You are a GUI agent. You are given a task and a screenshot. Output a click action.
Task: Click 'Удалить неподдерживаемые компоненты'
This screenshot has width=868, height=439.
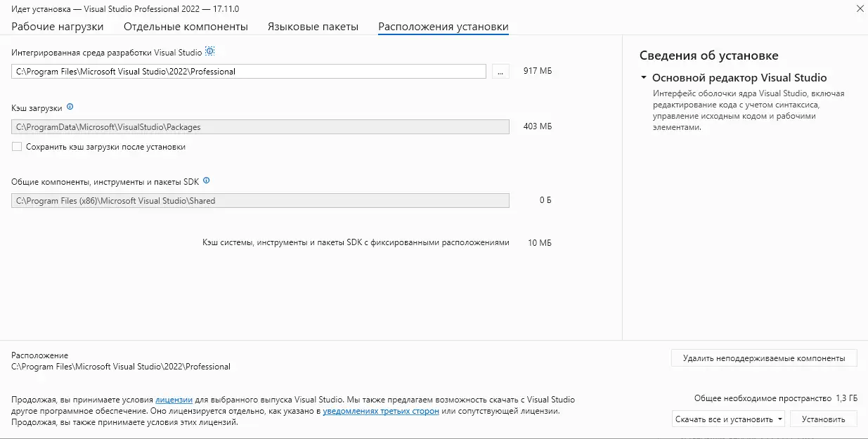[x=763, y=358]
